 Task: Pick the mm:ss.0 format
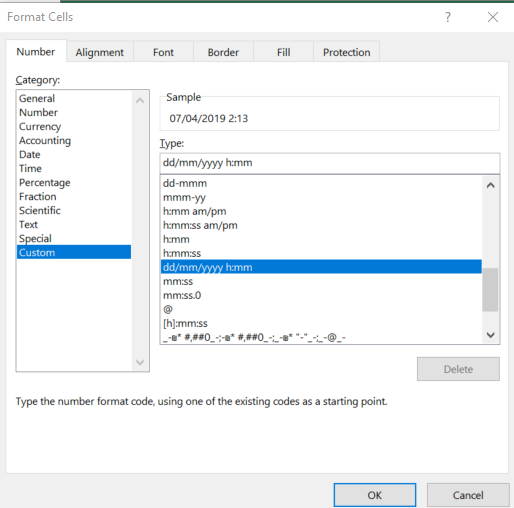pyautogui.click(x=321, y=295)
